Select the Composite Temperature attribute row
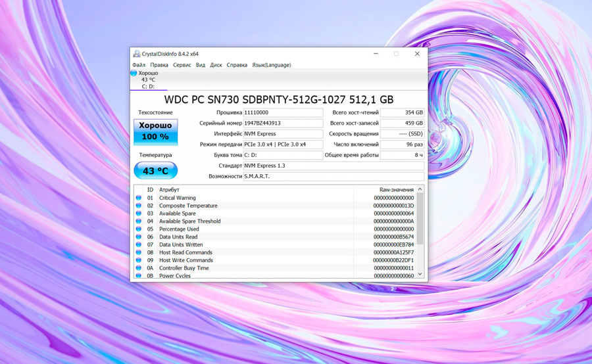The height and width of the screenshot is (364, 592). [x=275, y=206]
